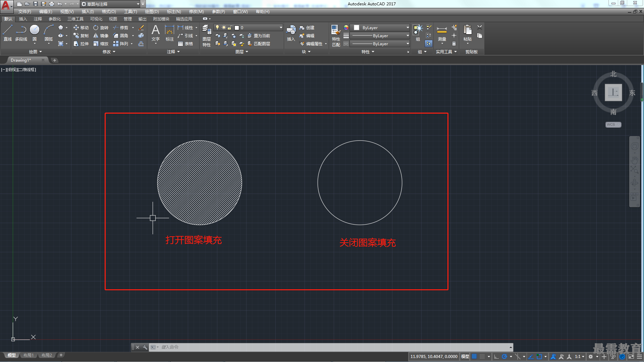Toggle annotation visibility in status bar

pos(553,357)
